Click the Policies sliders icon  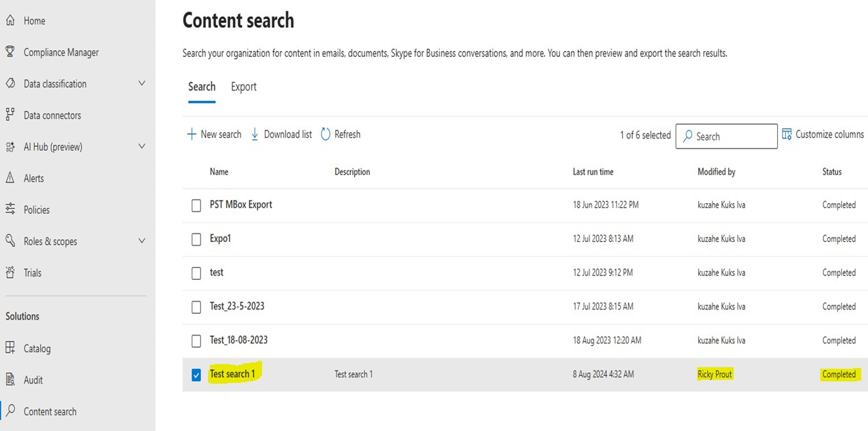click(x=10, y=209)
